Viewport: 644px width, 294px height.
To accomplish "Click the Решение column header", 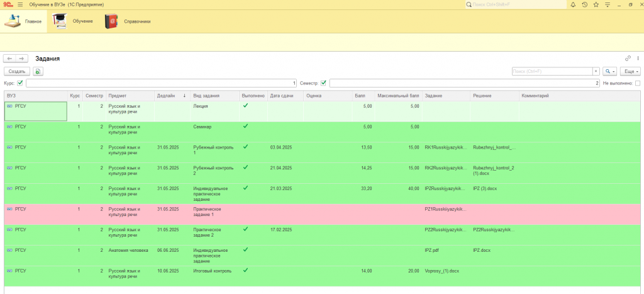I will (x=494, y=96).
